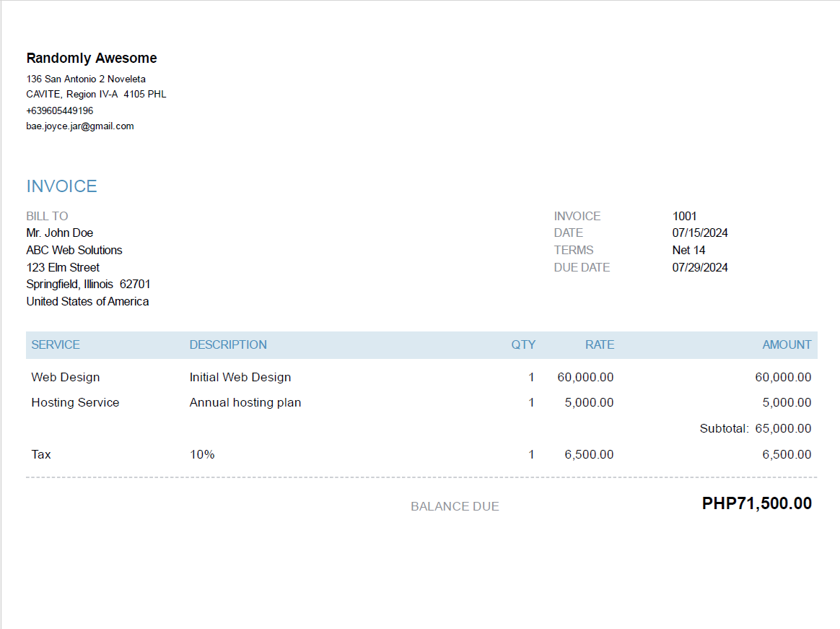Click the Initial Web Design description
Image resolution: width=840 pixels, height=629 pixels.
[240, 377]
